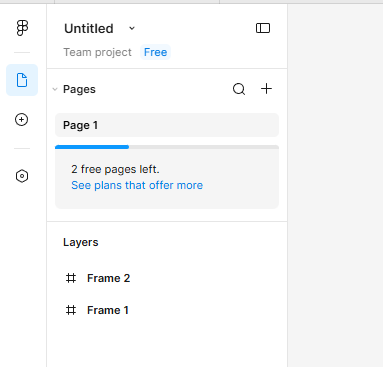Collapse the Pages section chevron
This screenshot has height=367, width=383.
point(55,89)
